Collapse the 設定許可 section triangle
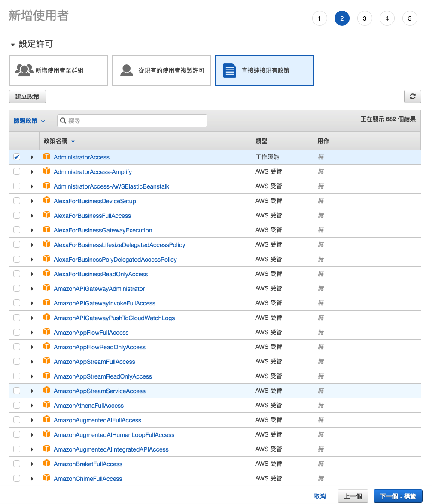 tap(13, 44)
